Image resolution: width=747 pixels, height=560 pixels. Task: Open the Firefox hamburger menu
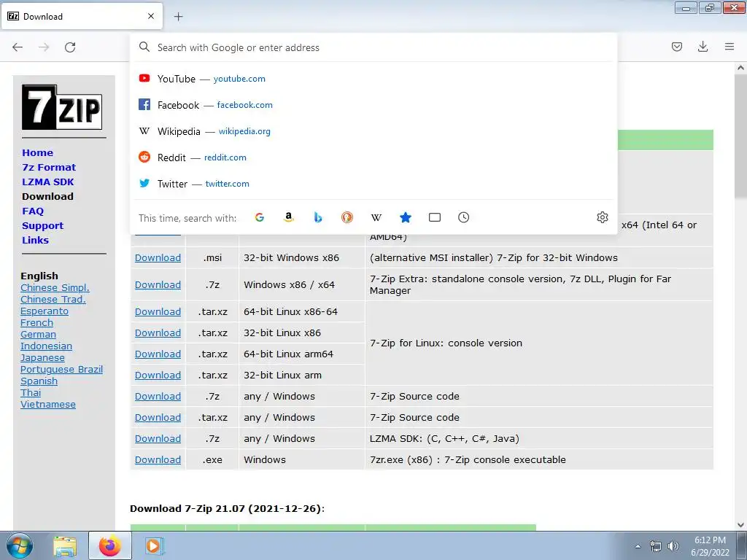729,47
